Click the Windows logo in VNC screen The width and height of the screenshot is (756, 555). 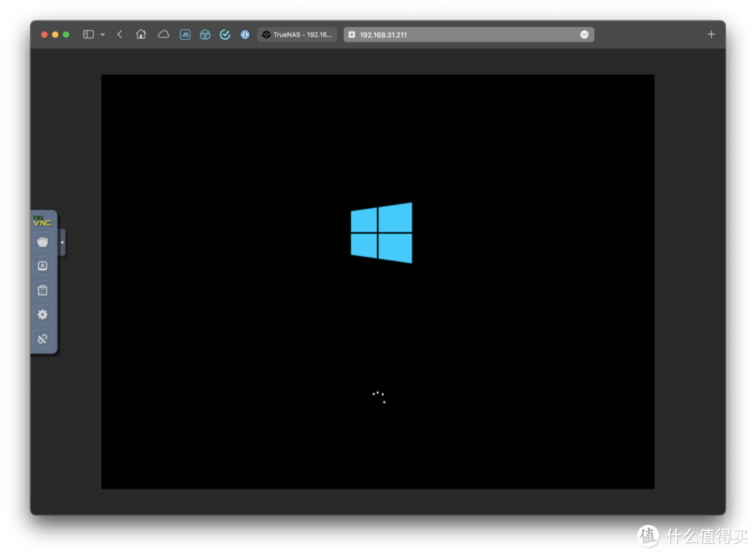[x=381, y=233]
